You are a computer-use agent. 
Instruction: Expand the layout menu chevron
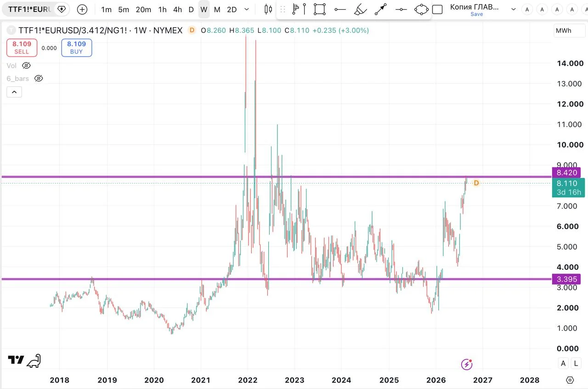point(513,9)
